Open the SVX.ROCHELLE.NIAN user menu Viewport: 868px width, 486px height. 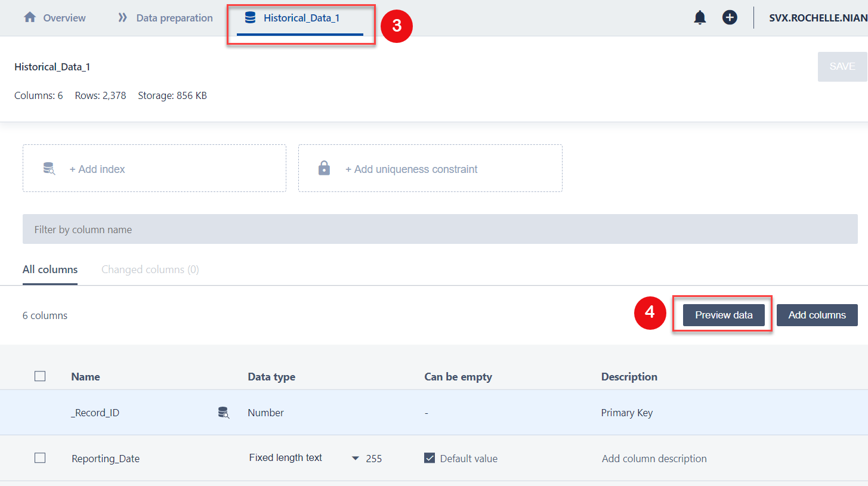[817, 18]
